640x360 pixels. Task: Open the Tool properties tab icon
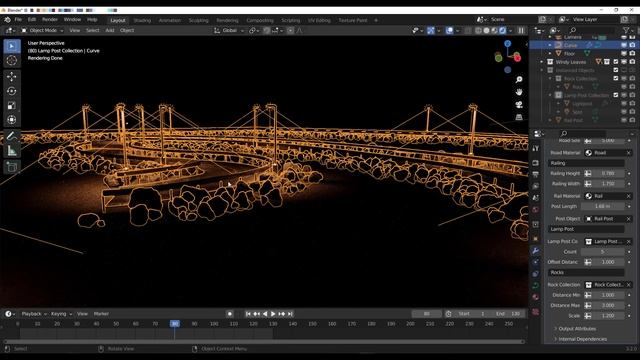[x=536, y=149]
